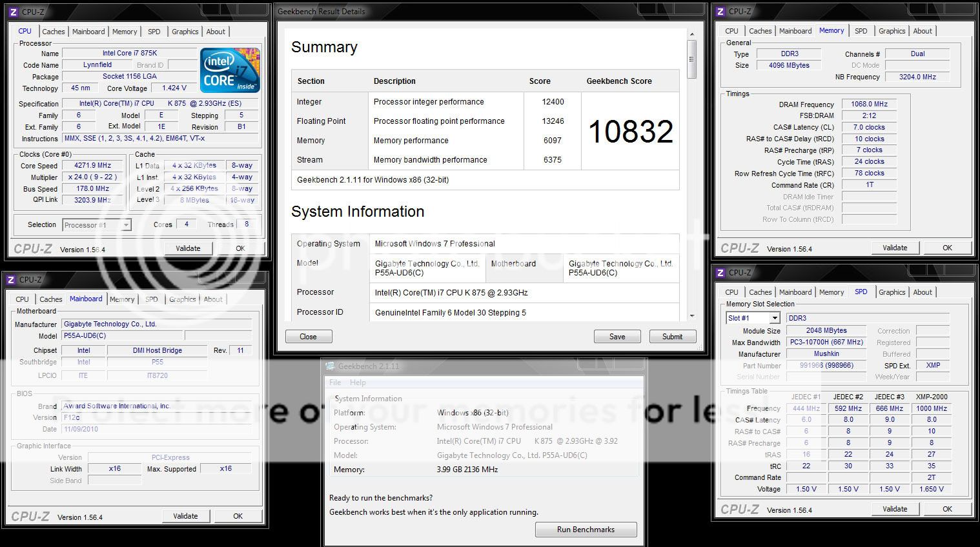Image resolution: width=980 pixels, height=547 pixels.
Task: Submit the Geekbench results
Action: tap(672, 337)
